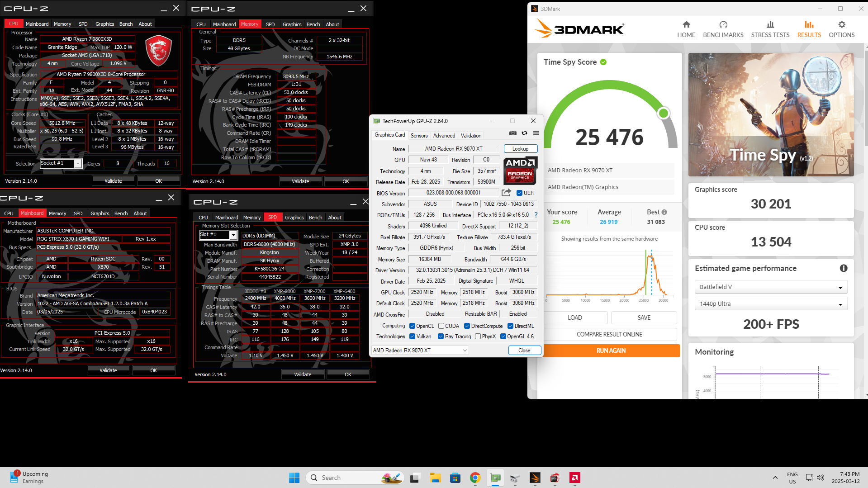This screenshot has height=488, width=868.
Task: Toggle UEFI checkbox in GPU-Z
Action: (519, 193)
